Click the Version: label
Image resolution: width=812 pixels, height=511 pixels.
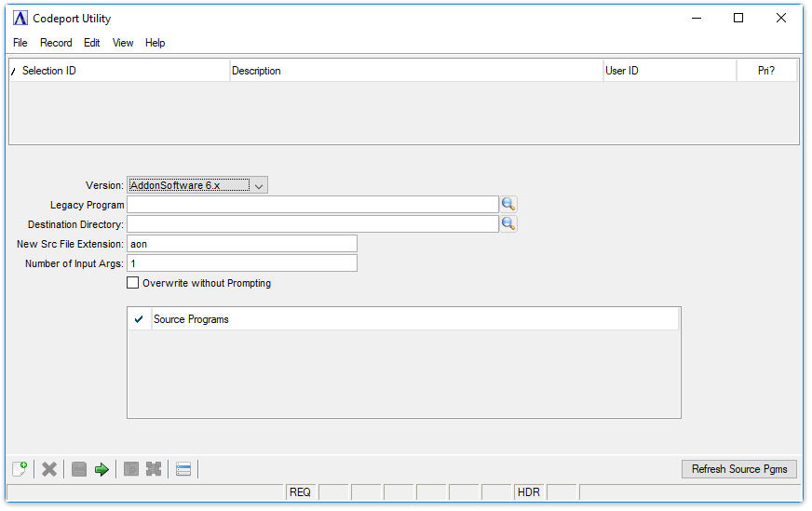click(x=104, y=185)
